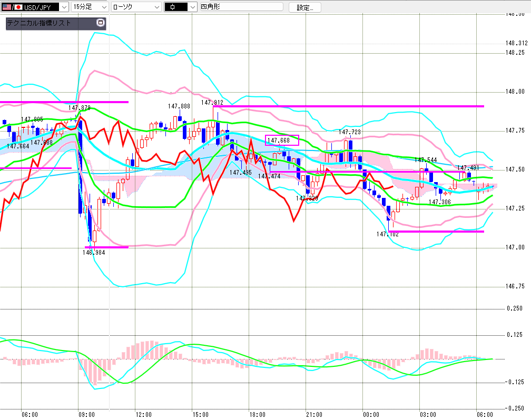Click the 147.544 price label
Viewport: 531px width, 420px height.
click(426, 160)
